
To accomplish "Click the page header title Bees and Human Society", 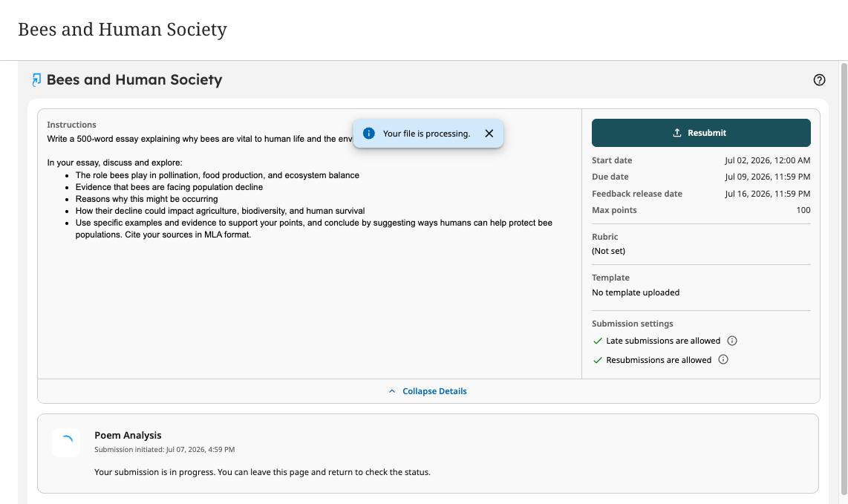I will coord(123,29).
